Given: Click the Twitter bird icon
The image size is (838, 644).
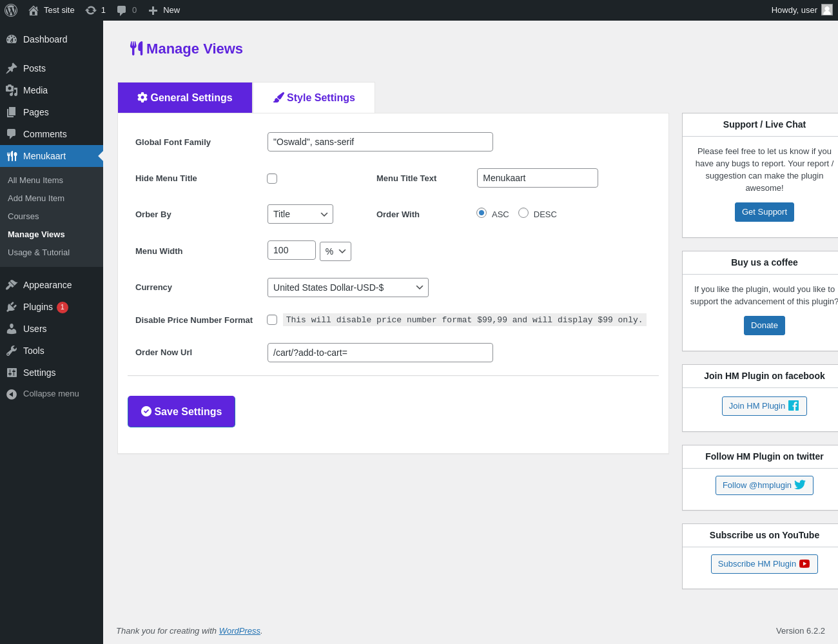Looking at the screenshot, I should [x=800, y=485].
